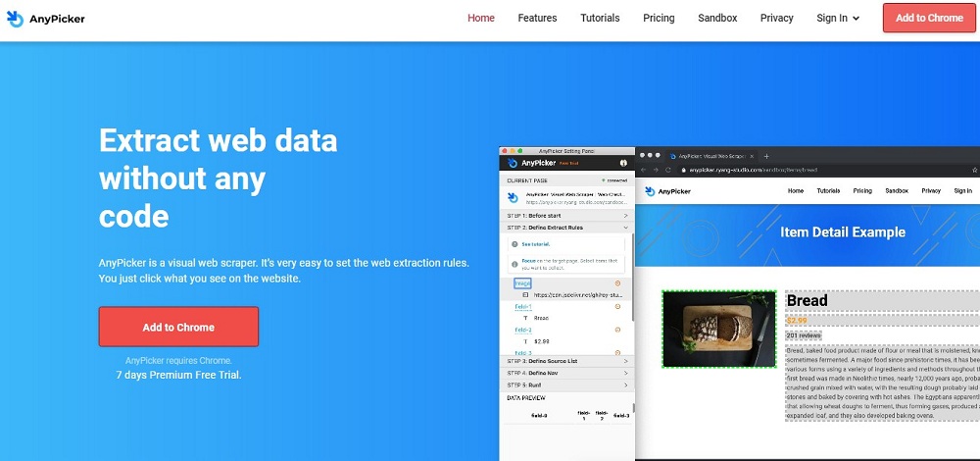Viewport: 980px width, 461px height.
Task: Click the AnyPicker logo in the setting panel header
Action: click(x=530, y=163)
